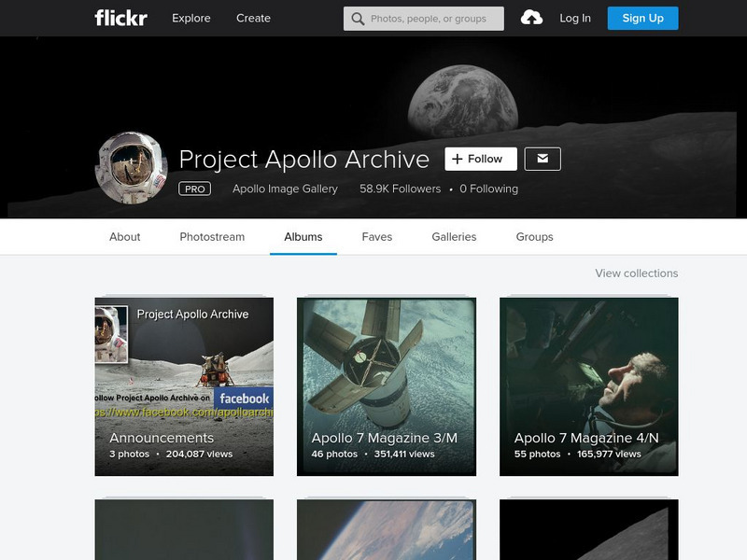
Task: Click the '55 photos · 165,977 views' text
Action: [577, 455]
